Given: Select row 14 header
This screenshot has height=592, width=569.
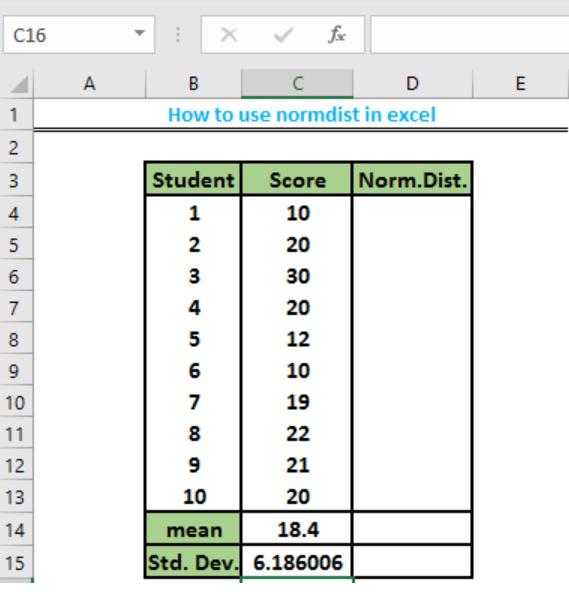Looking at the screenshot, I should pos(15,530).
